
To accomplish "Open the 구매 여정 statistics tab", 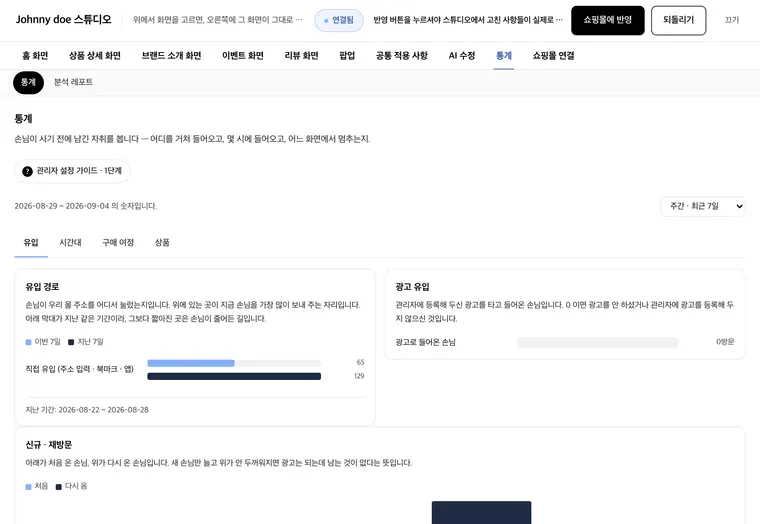I will point(118,243).
